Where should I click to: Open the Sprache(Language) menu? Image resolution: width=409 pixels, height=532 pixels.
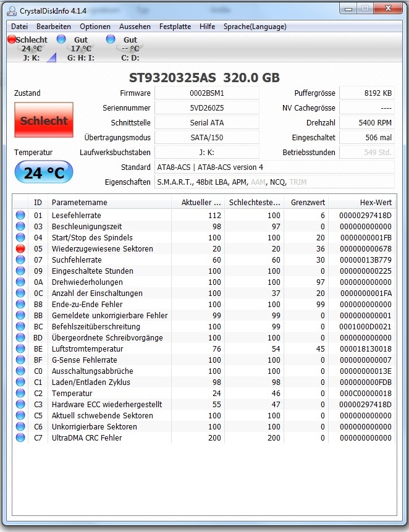tap(255, 27)
